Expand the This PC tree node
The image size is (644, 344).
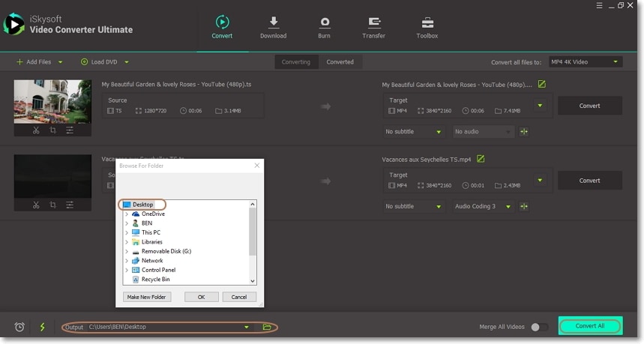point(127,232)
